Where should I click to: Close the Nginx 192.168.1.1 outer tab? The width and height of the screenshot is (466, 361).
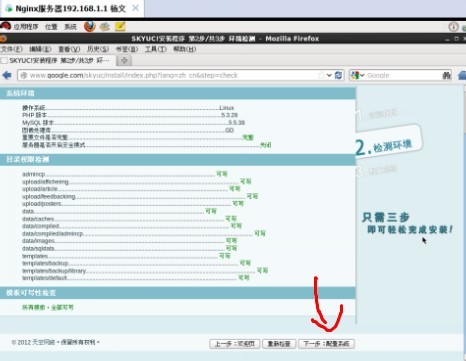pyautogui.click(x=135, y=8)
